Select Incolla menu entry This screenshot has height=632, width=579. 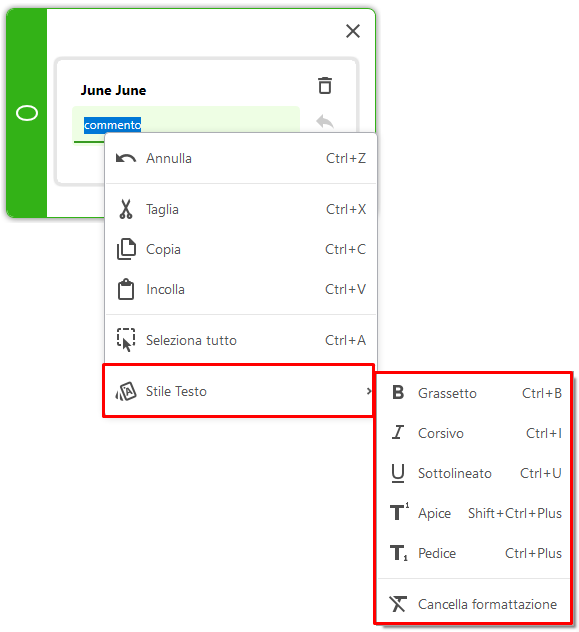click(x=241, y=289)
